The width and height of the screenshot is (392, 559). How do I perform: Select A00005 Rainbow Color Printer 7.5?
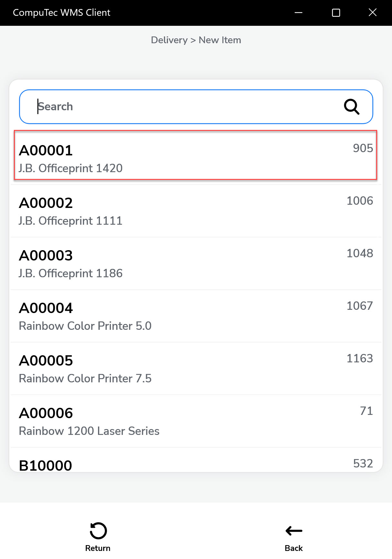tap(195, 369)
